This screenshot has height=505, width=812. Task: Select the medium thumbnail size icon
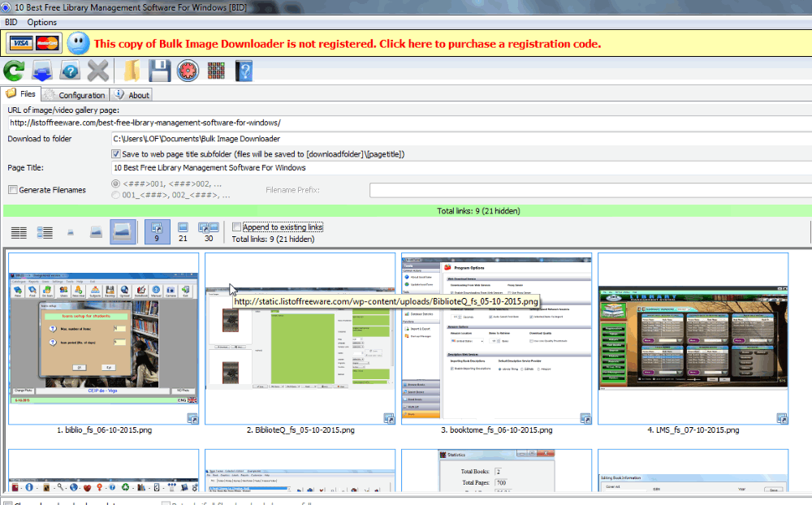tap(97, 232)
